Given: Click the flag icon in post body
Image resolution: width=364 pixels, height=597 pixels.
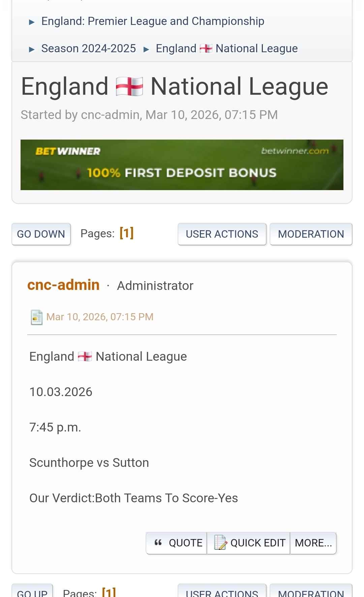Looking at the screenshot, I should click(85, 357).
